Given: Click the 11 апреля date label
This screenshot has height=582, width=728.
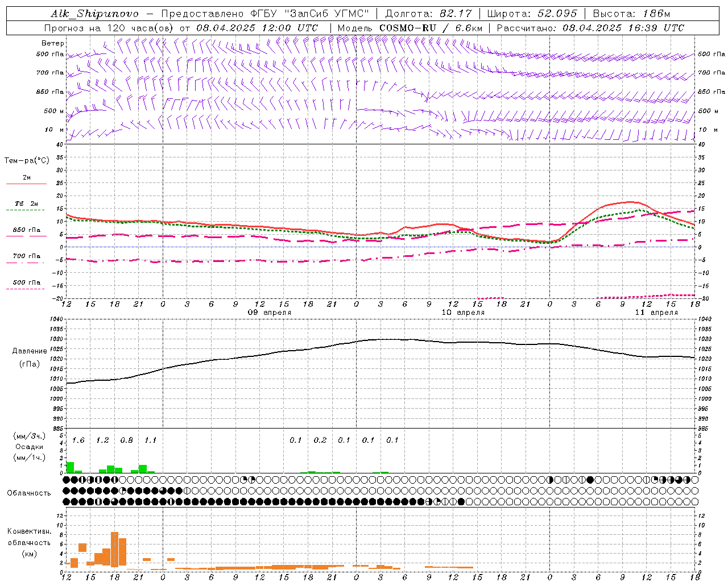Looking at the screenshot, I should [x=656, y=313].
